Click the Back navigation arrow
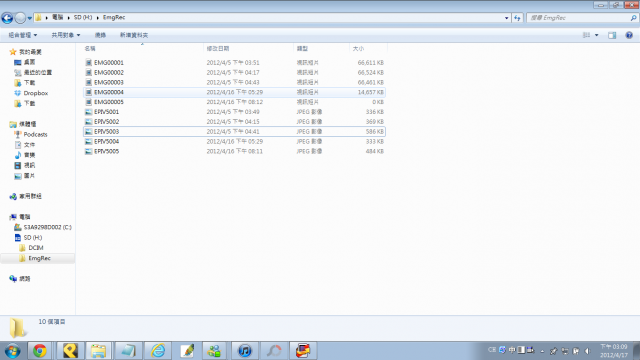Screen dimensions: 640x360 pos(7,18)
